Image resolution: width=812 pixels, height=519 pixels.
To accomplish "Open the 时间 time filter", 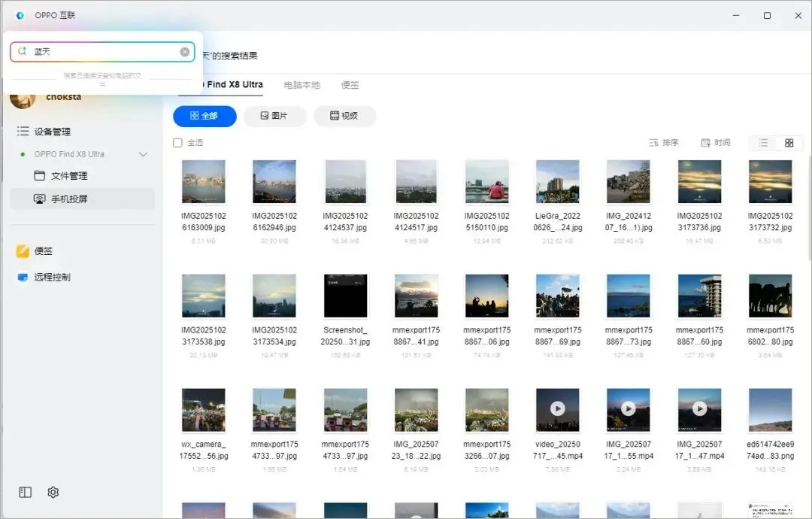I will point(716,142).
